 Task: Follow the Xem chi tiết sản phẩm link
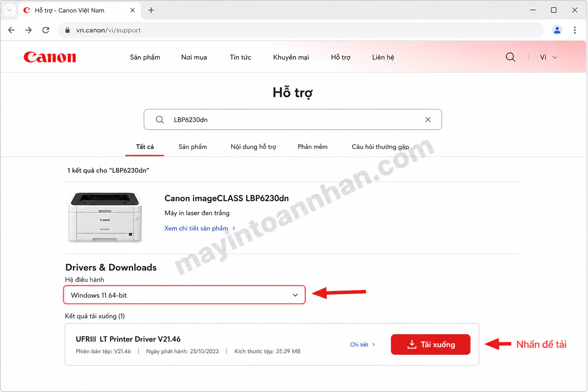point(199,228)
